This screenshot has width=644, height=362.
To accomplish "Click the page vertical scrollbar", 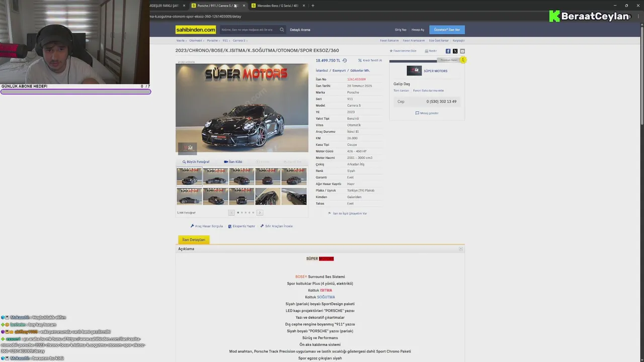I will (641, 75).
